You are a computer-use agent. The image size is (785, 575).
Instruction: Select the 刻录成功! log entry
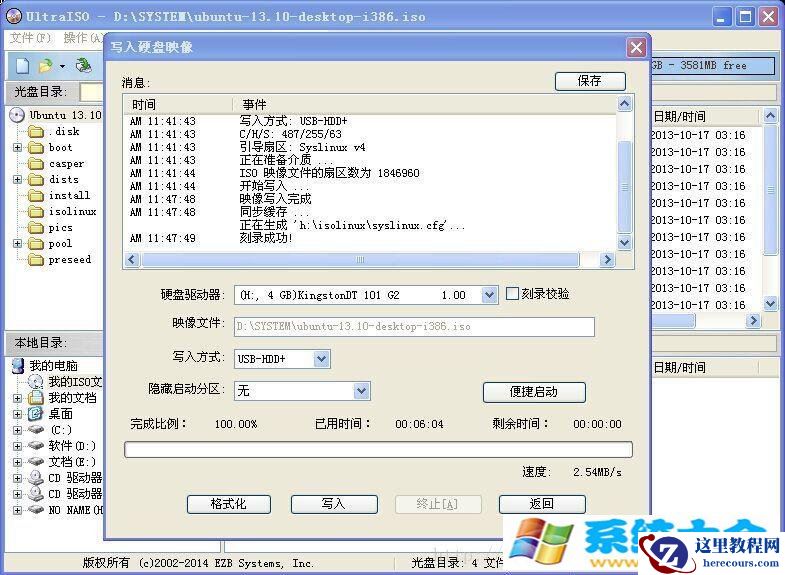point(266,238)
